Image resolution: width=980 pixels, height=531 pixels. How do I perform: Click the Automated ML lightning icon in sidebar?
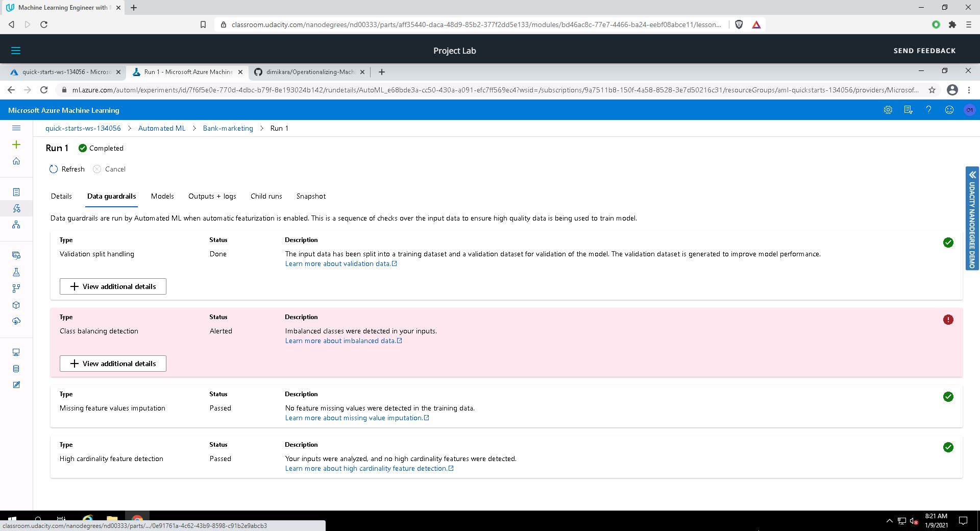pyautogui.click(x=16, y=208)
